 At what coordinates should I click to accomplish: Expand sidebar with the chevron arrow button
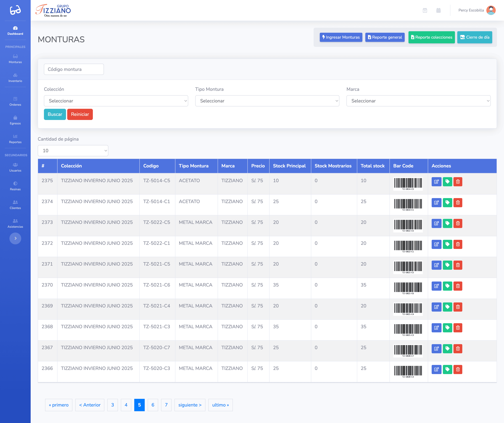click(15, 238)
